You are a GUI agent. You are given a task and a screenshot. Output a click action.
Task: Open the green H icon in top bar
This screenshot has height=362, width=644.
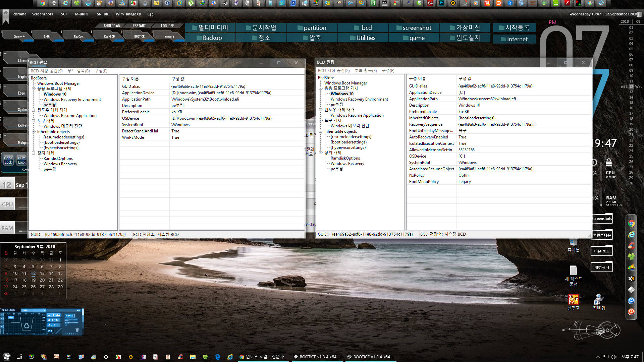[373, 3]
